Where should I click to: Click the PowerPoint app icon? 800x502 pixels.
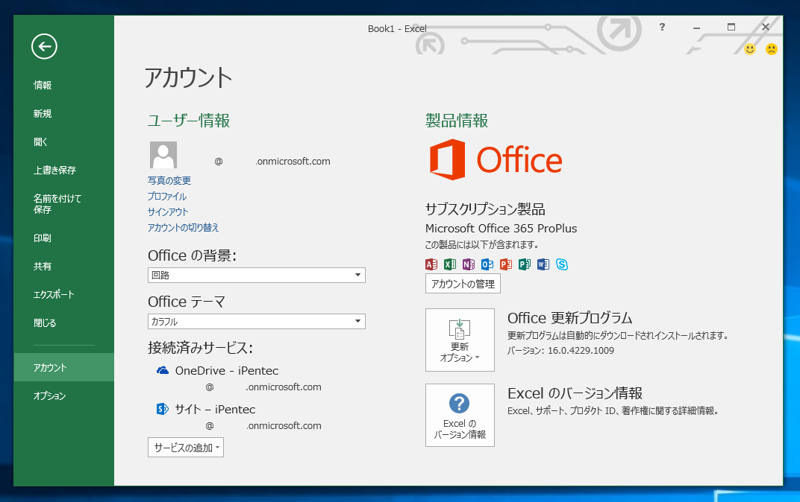coord(506,264)
